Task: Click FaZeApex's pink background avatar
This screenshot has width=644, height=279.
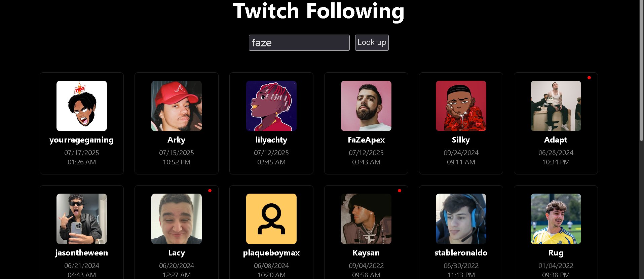Action: (366, 106)
